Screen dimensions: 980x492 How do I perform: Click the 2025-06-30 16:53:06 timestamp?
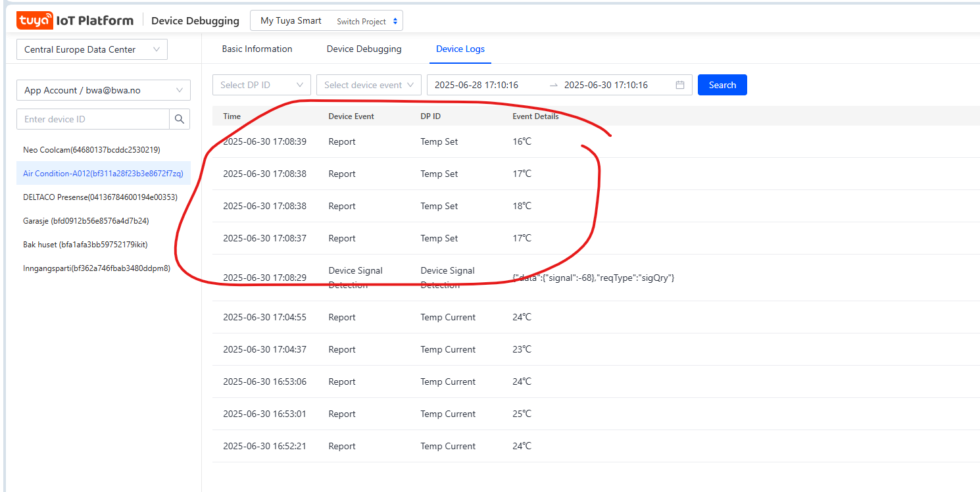264,381
